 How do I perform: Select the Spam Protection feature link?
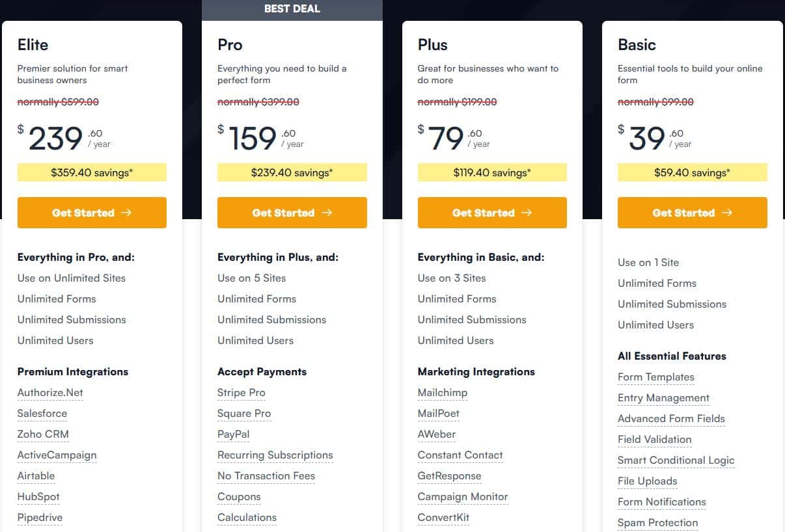click(x=657, y=522)
